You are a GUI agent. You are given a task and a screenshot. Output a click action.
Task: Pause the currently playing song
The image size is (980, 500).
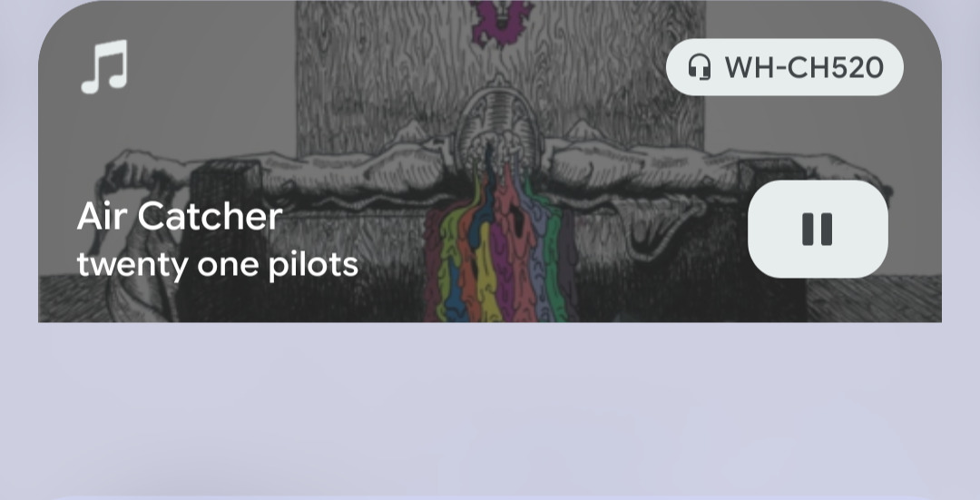pyautogui.click(x=818, y=229)
